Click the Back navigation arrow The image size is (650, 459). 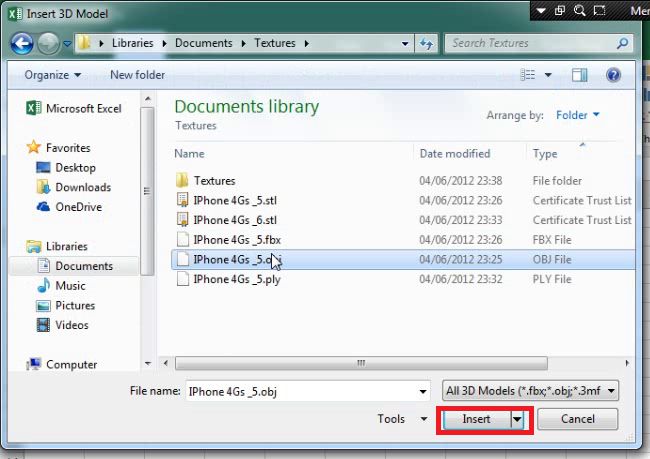point(22,44)
